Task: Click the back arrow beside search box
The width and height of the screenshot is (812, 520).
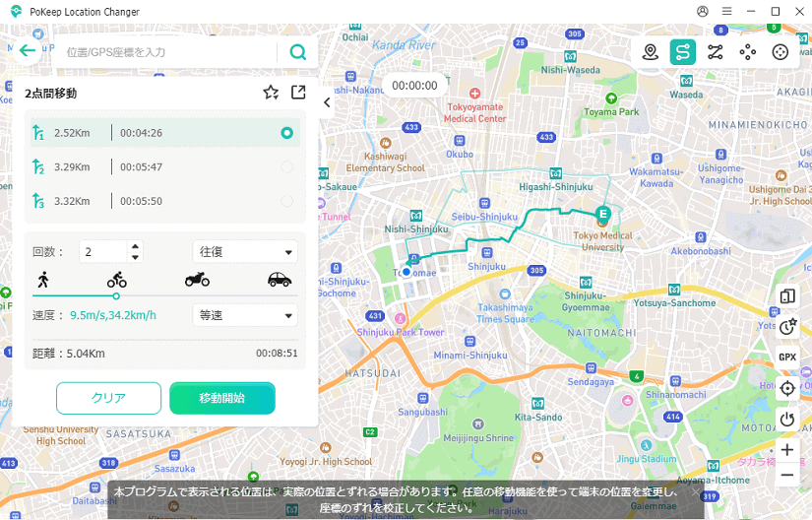Action: tap(27, 51)
